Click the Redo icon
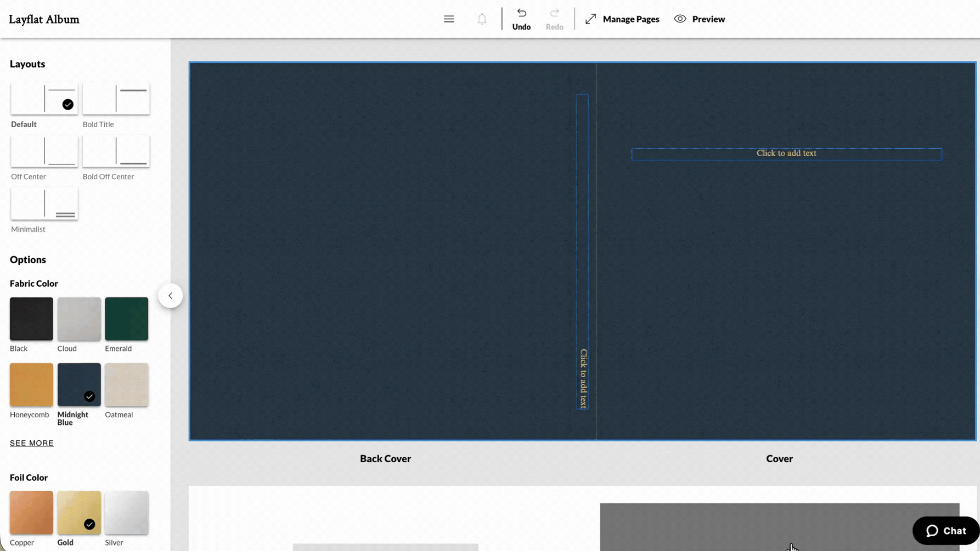 [x=554, y=13]
